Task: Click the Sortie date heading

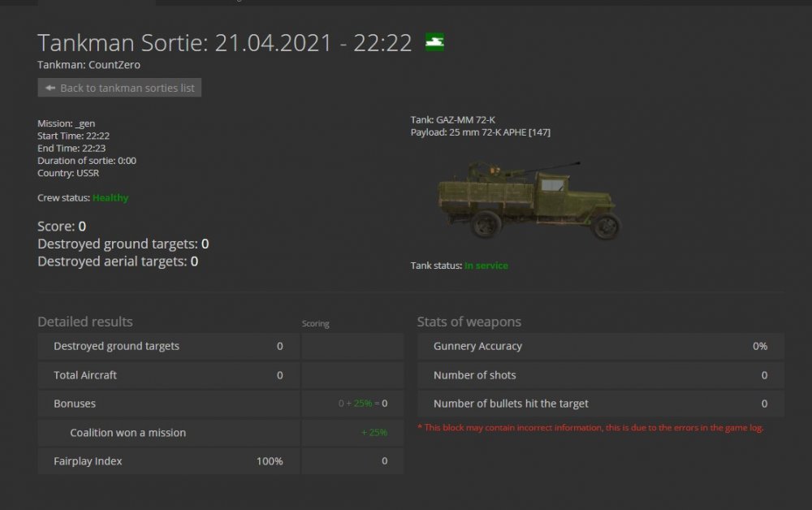Action: click(x=225, y=42)
